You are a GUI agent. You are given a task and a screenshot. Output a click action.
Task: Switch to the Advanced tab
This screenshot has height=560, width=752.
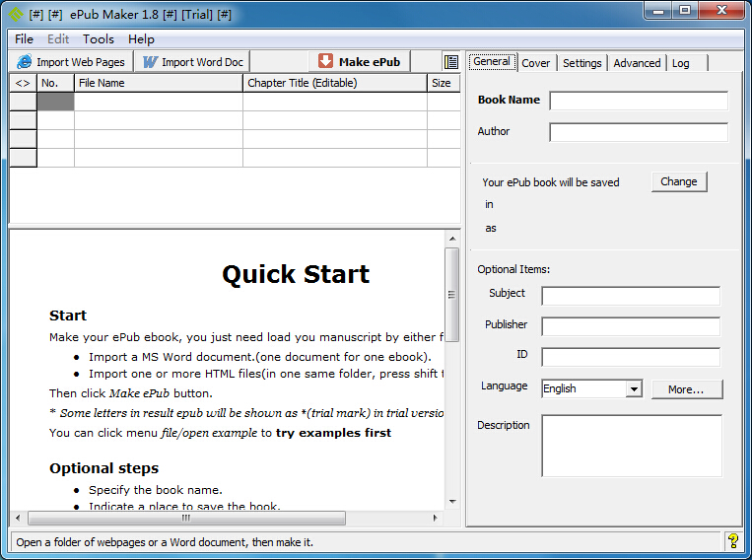637,63
